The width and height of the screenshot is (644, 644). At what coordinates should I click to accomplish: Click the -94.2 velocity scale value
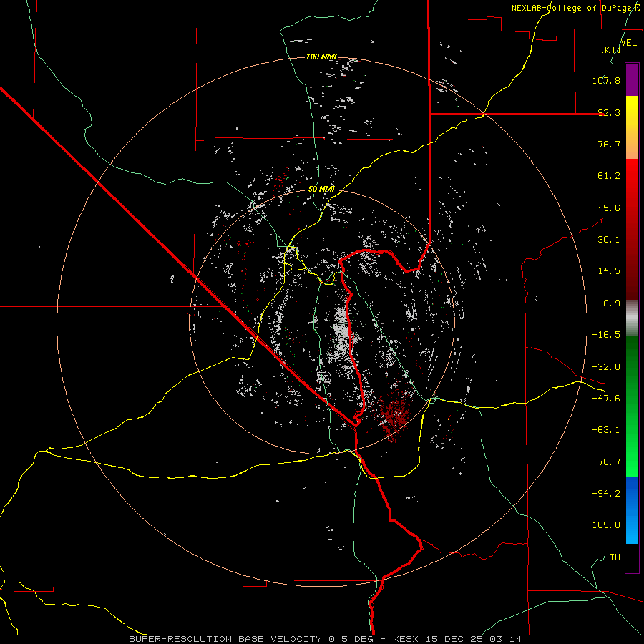pos(606,493)
